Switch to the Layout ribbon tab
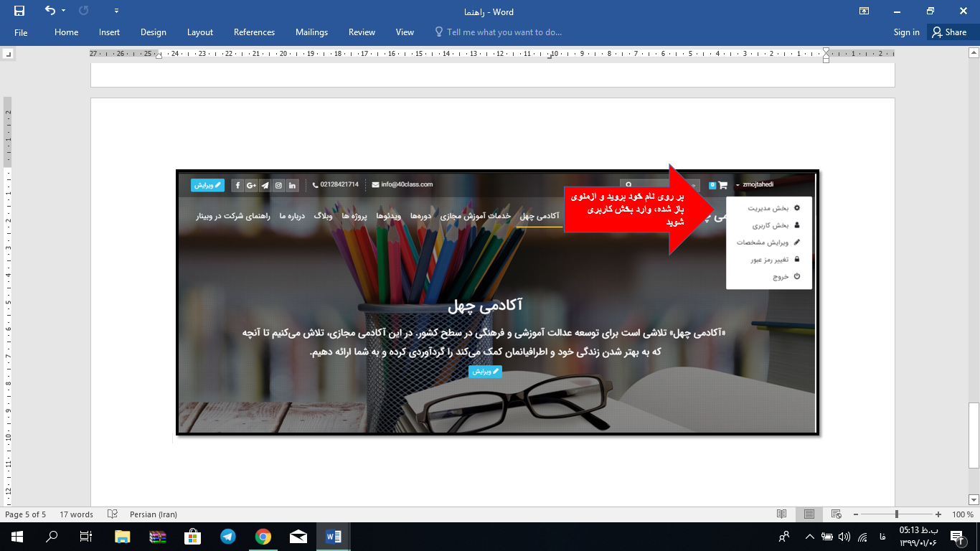 (x=200, y=32)
